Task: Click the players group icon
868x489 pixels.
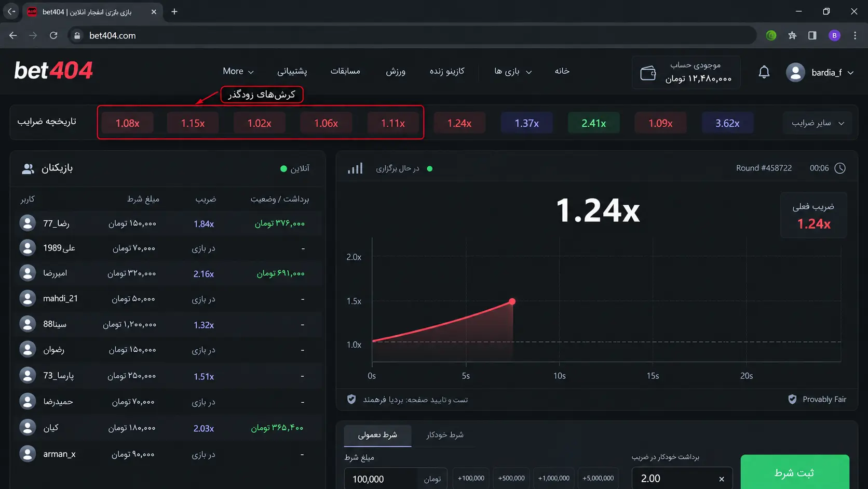Action: click(x=28, y=168)
